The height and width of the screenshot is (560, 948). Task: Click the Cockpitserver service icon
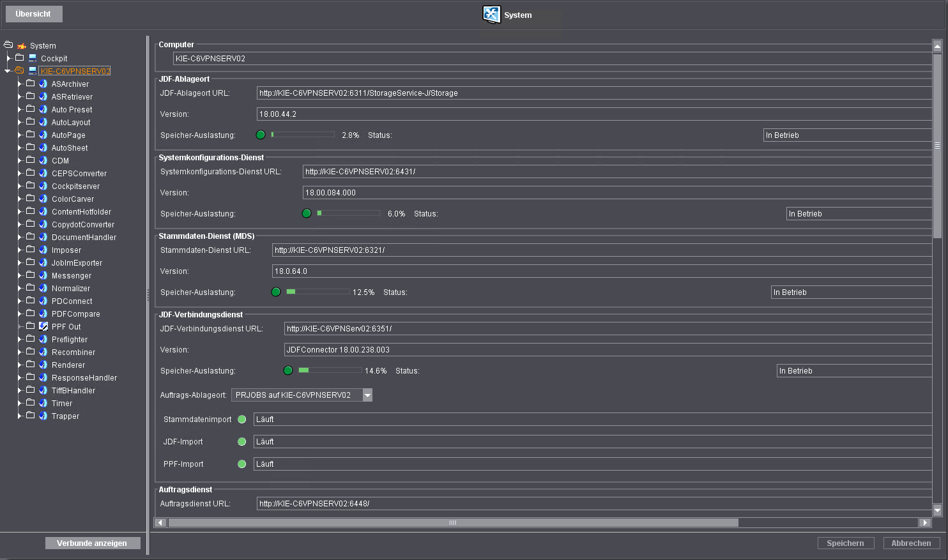click(43, 186)
